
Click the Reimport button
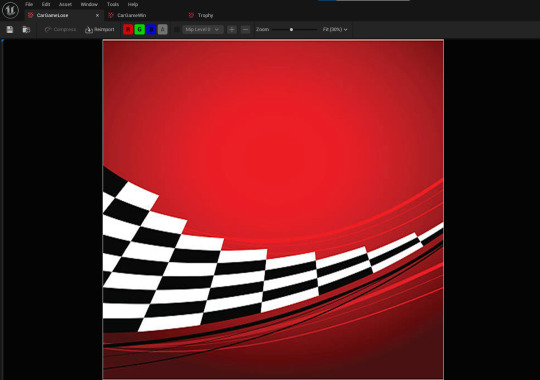pyautogui.click(x=100, y=30)
